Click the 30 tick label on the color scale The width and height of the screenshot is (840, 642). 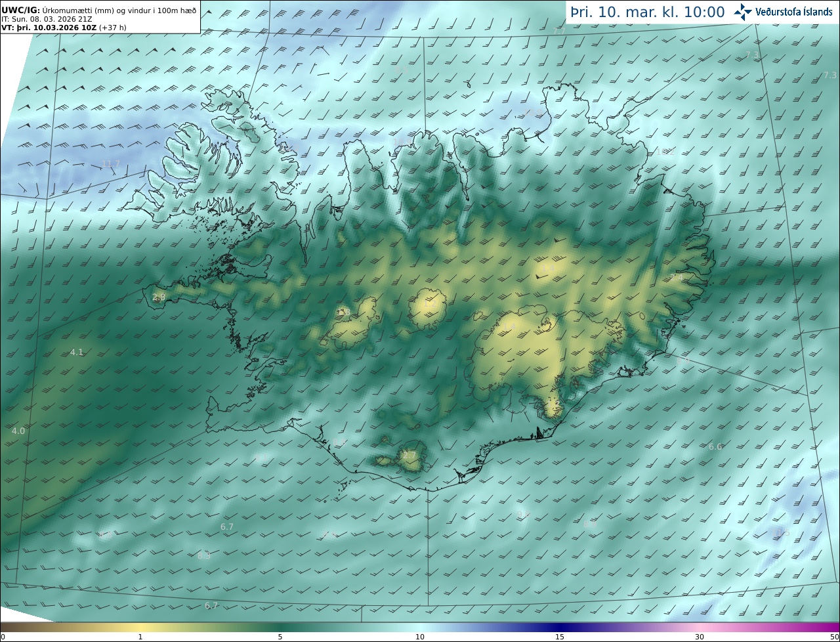(700, 637)
